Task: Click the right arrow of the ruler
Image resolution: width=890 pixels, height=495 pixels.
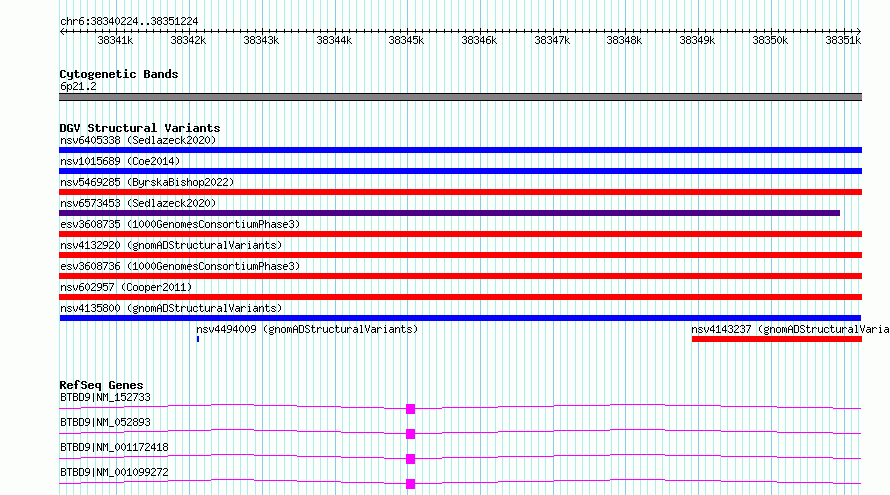Action: pos(859,31)
